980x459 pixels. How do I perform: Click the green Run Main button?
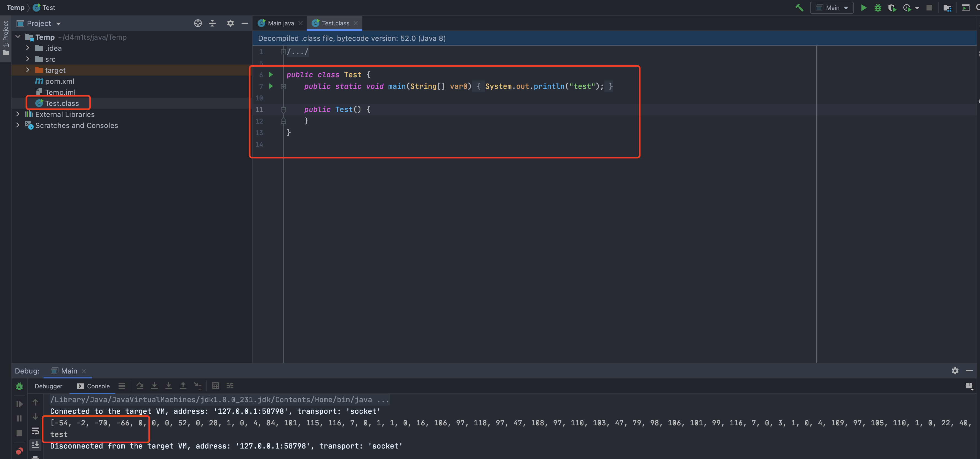point(864,8)
